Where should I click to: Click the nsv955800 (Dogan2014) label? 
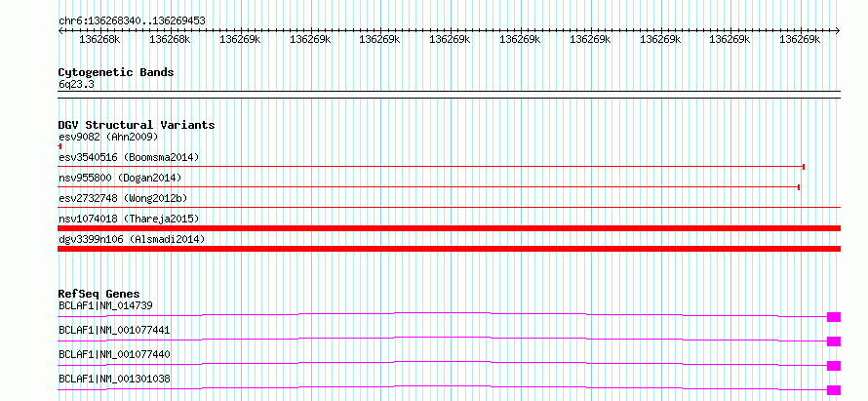120,178
